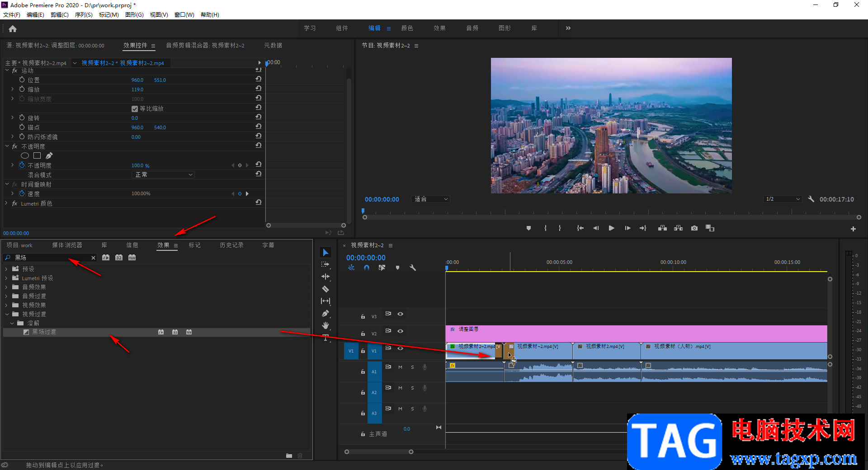Reset the scale parameter
Image resolution: width=868 pixels, height=470 pixels.
pyautogui.click(x=258, y=88)
